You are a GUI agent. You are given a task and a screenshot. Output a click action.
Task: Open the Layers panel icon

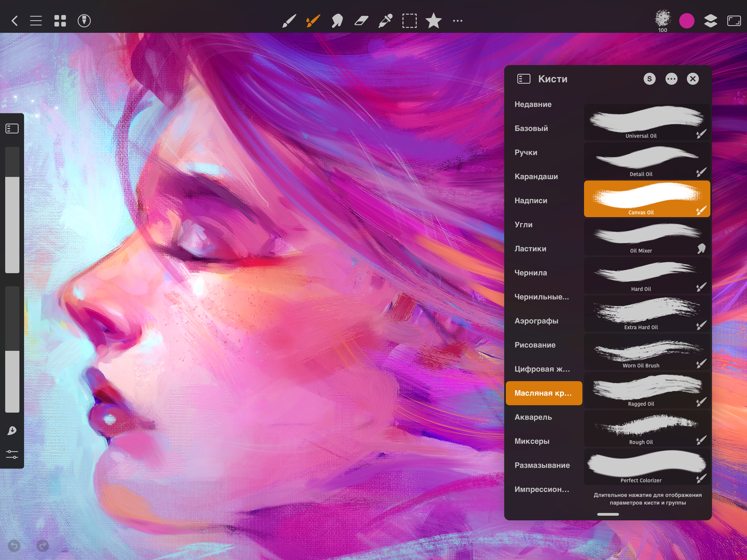point(711,21)
